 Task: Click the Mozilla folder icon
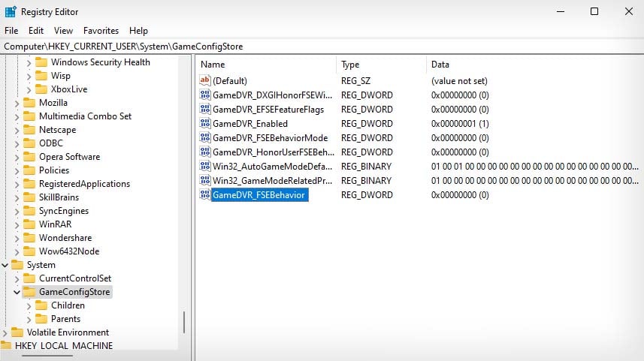(29, 103)
